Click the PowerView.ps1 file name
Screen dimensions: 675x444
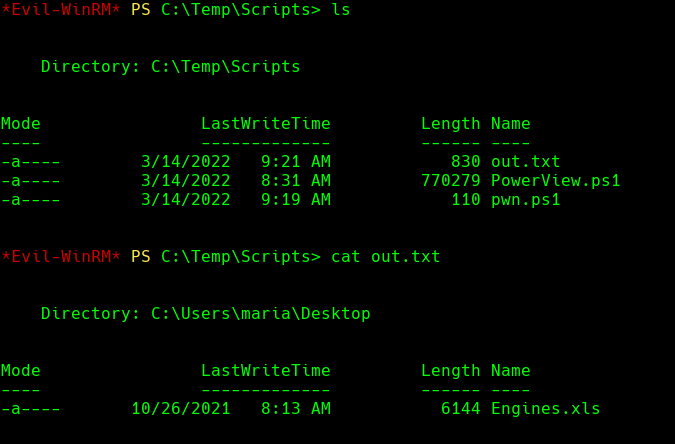[x=555, y=181]
